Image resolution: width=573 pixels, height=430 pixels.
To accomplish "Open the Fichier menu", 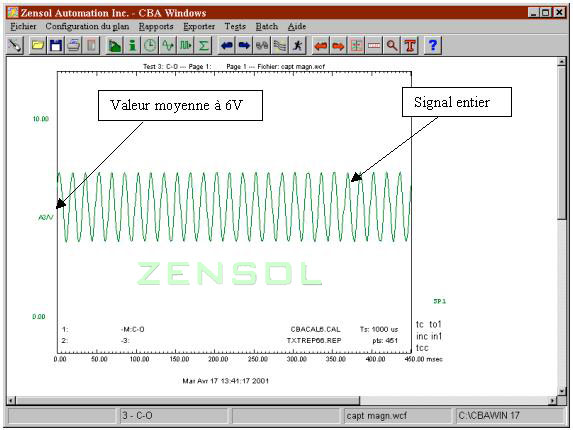I will (23, 26).
